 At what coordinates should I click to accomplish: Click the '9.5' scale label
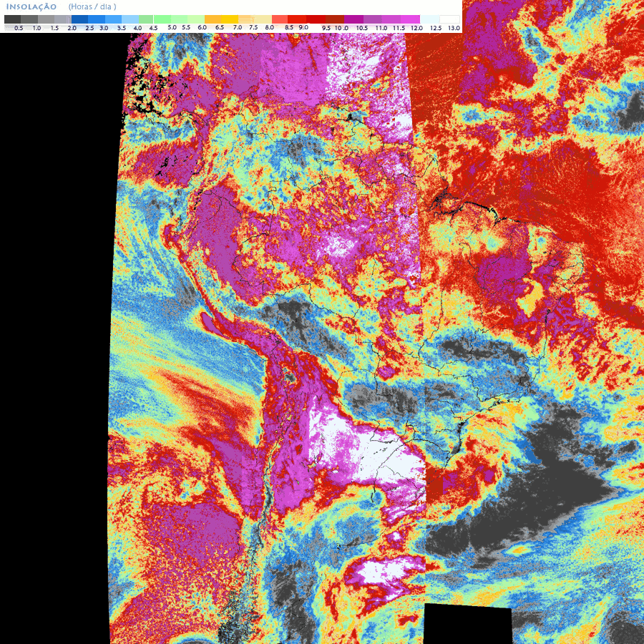tap(326, 28)
